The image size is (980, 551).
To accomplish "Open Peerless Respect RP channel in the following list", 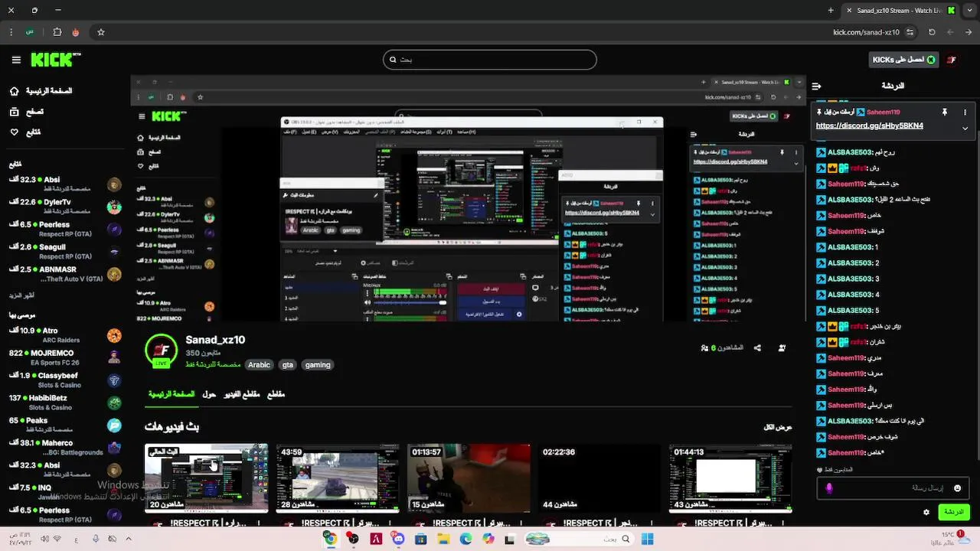I will tap(65, 229).
